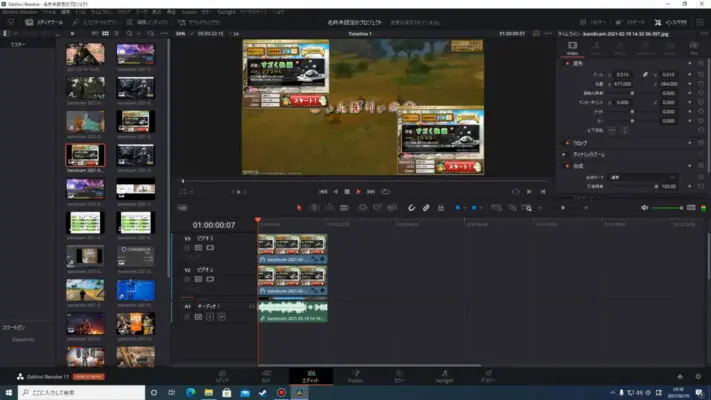Select the arrow selection mode tool

tap(299, 208)
